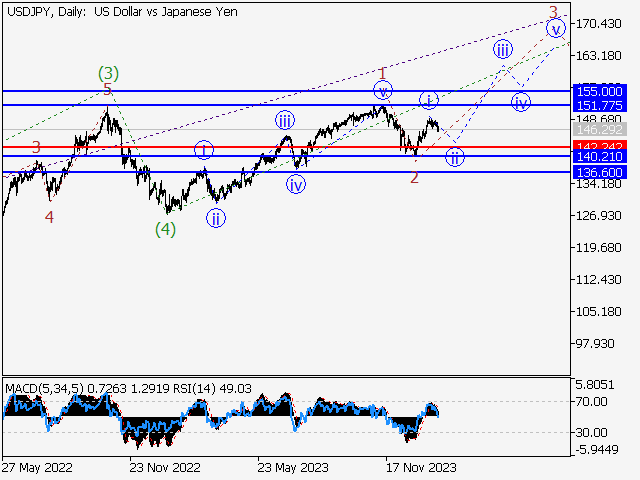
Task: Select the green (4) wave label
Action: click(x=165, y=229)
